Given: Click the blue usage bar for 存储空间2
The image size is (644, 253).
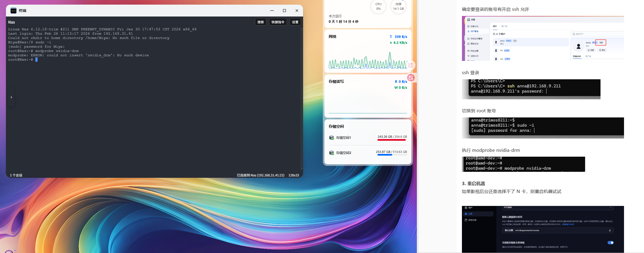Looking at the screenshot, I should click(385, 155).
